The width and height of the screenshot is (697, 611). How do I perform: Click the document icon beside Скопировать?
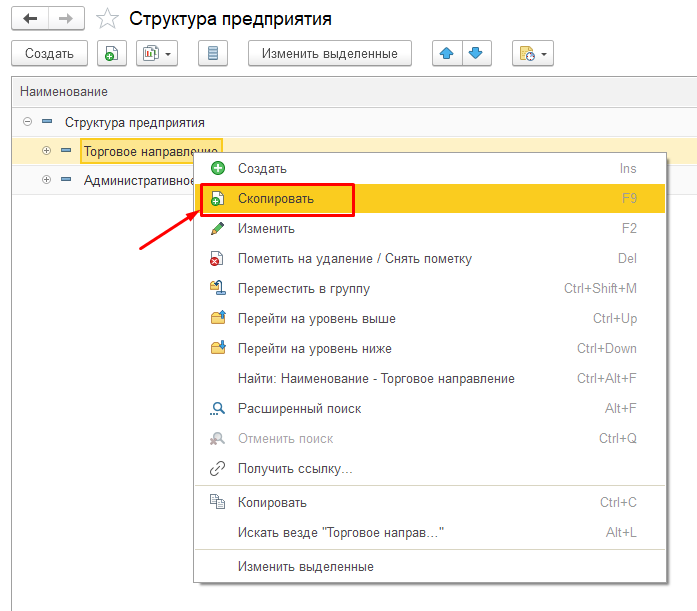coord(217,198)
